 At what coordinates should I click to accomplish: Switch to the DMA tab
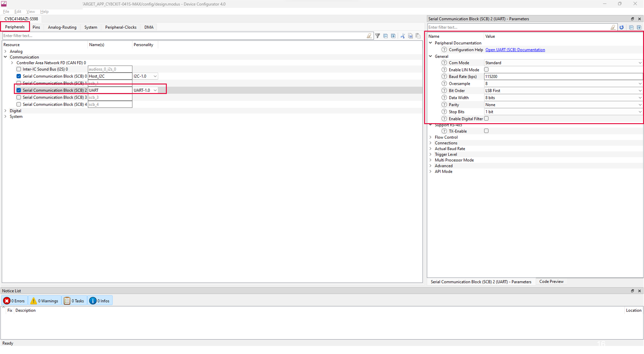tap(149, 27)
